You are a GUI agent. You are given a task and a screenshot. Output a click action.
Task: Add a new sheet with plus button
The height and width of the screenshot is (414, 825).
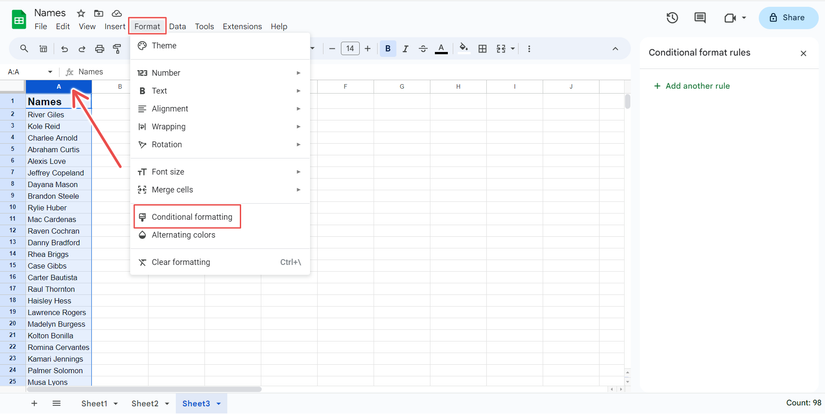pos(34,403)
